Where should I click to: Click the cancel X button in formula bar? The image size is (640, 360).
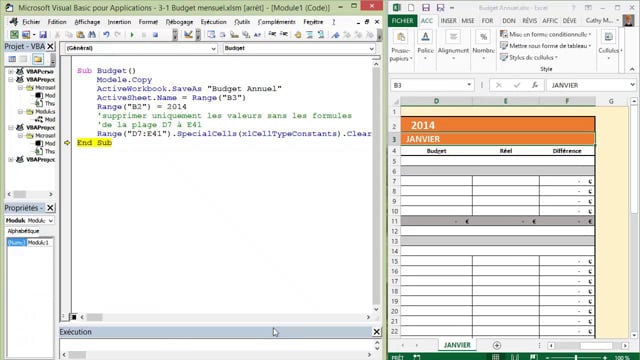(x=498, y=85)
